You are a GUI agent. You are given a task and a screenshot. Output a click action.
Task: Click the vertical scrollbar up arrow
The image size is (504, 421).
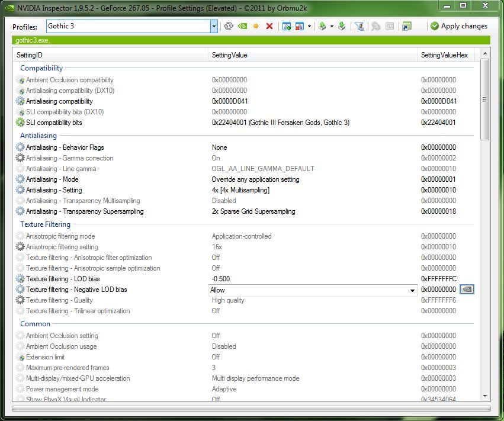485,53
